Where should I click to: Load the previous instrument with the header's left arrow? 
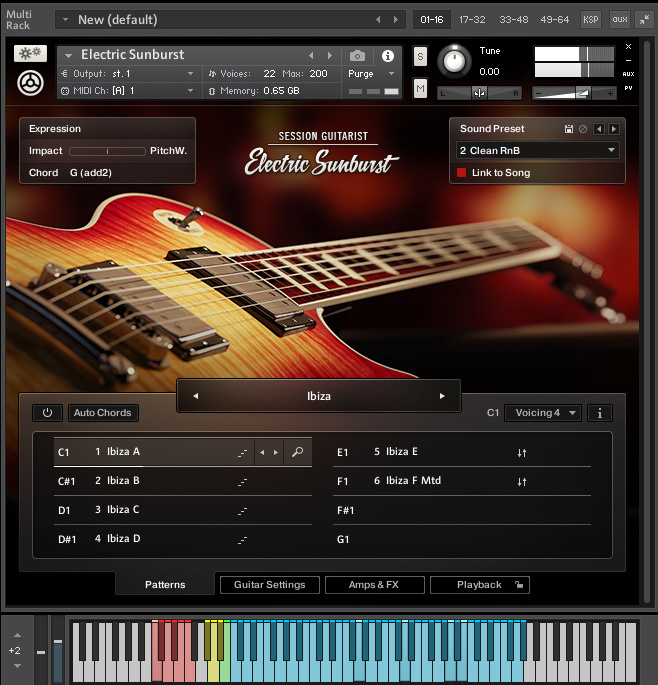(311, 55)
